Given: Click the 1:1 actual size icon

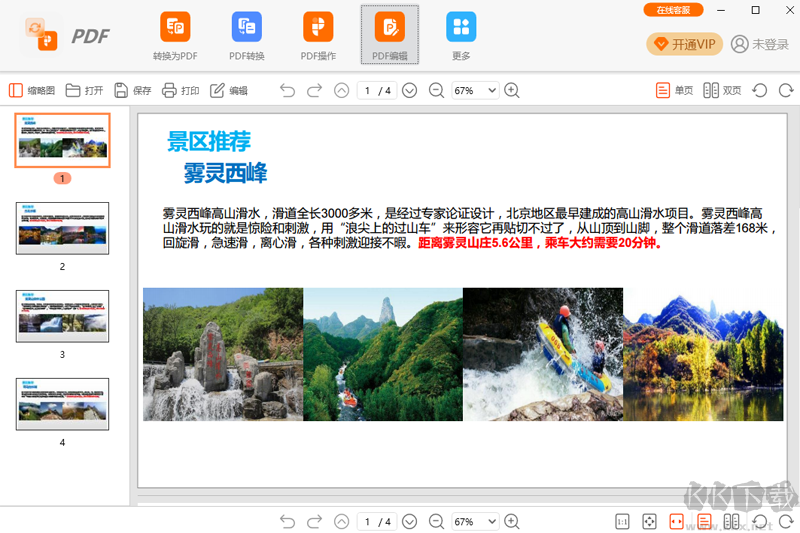Looking at the screenshot, I should click(x=622, y=522).
